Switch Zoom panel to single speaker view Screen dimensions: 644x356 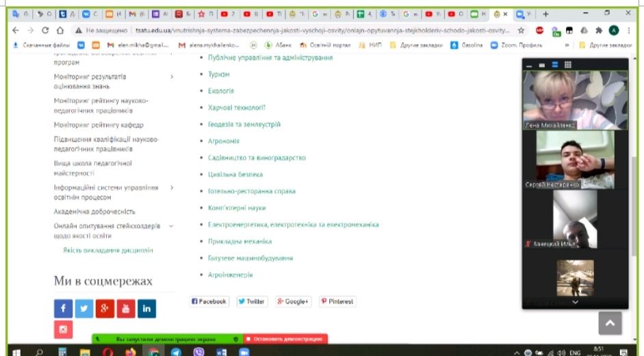click(x=542, y=65)
